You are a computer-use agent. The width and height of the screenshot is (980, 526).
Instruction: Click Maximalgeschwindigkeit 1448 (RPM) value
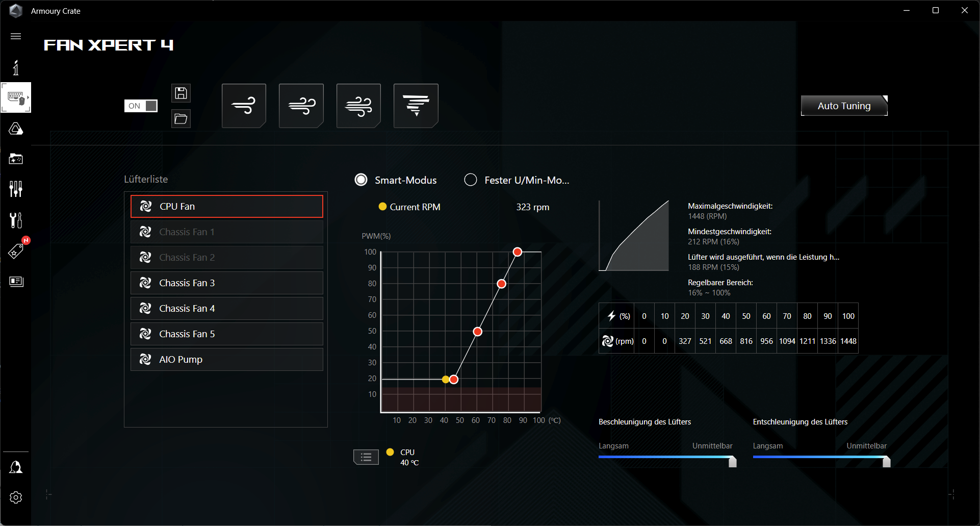(707, 216)
